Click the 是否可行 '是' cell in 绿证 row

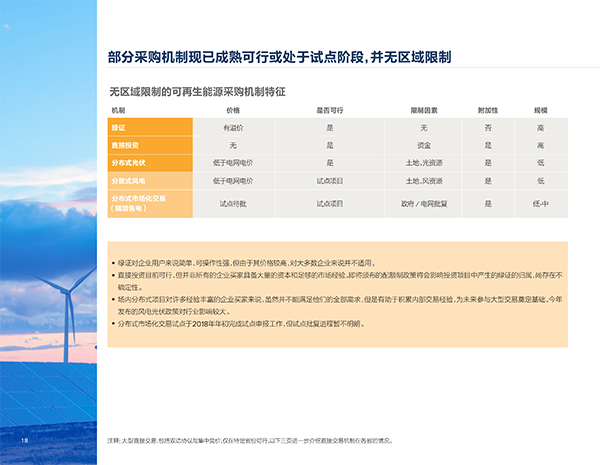[330, 127]
